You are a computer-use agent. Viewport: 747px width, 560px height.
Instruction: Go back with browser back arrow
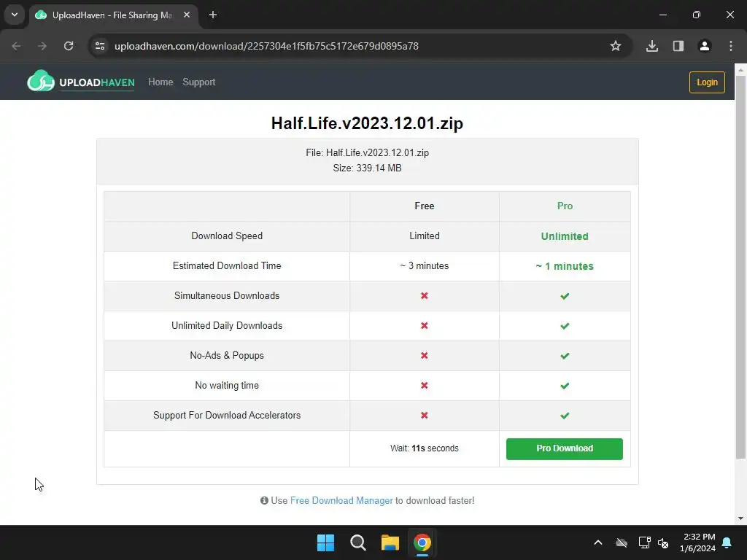tap(16, 46)
